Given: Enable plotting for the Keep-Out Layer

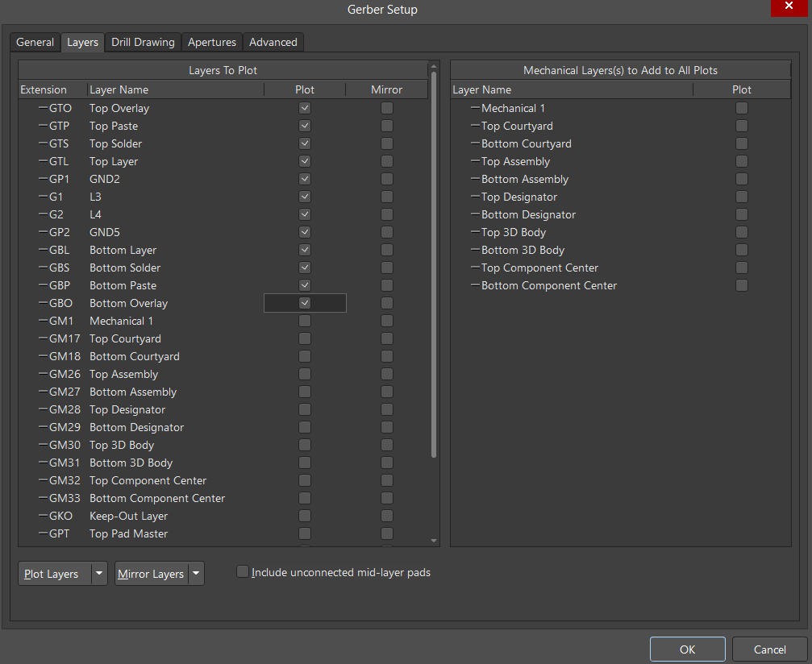Looking at the screenshot, I should pyautogui.click(x=305, y=516).
